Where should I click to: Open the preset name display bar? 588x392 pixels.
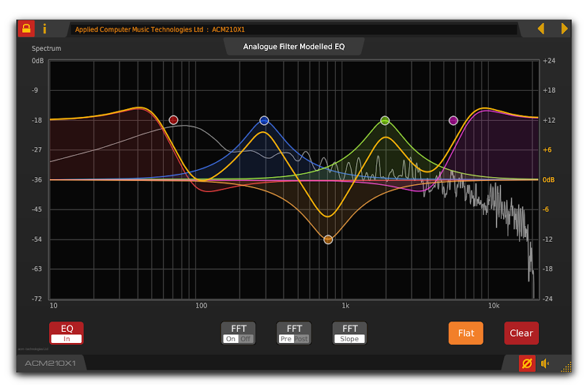coord(294,29)
